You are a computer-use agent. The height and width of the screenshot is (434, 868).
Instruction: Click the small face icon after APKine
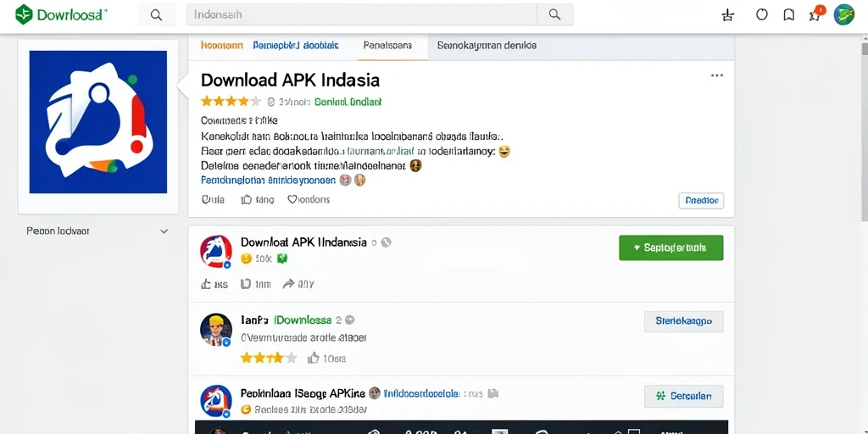(374, 393)
